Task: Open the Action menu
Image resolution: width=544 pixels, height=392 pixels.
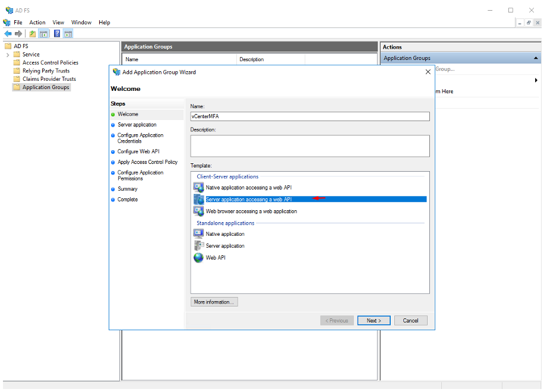Action: click(x=37, y=23)
